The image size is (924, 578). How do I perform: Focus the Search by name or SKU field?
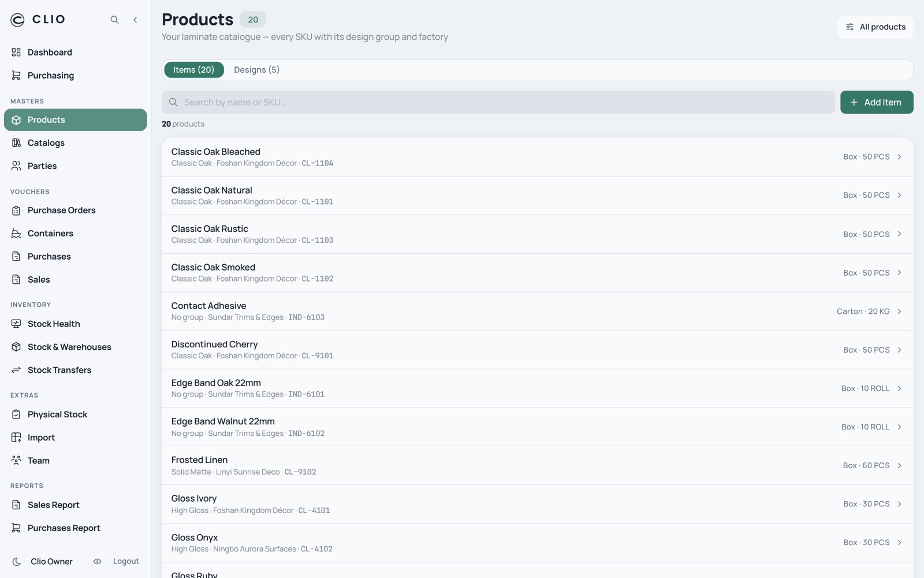coord(498,102)
